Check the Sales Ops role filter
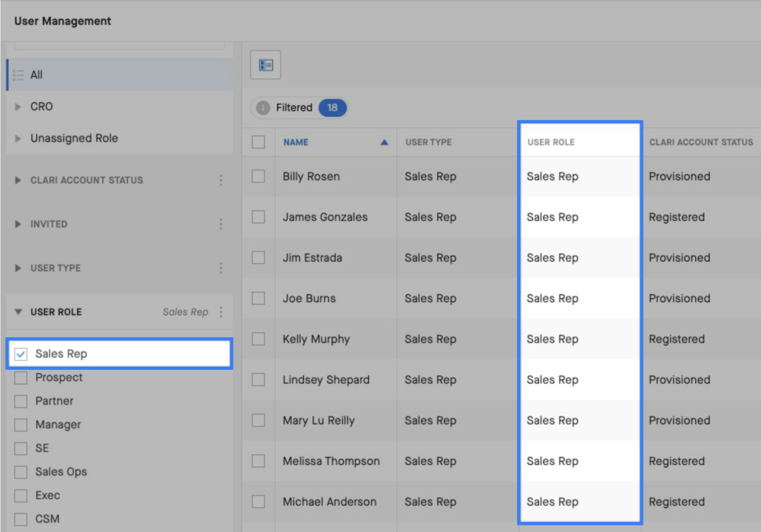The image size is (761, 532). coord(21,472)
